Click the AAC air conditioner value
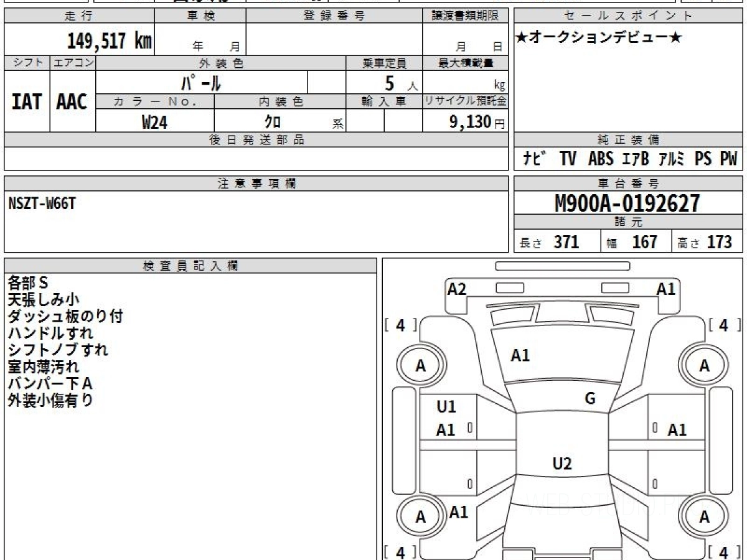Screen dimensions: 747x560 tap(72, 102)
